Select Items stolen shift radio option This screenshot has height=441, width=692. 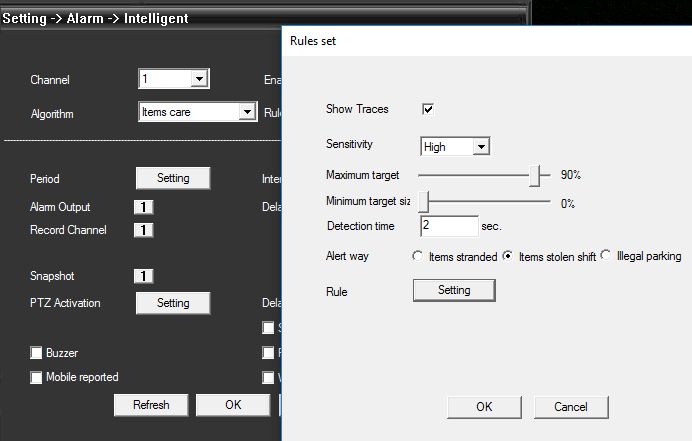pyautogui.click(x=508, y=257)
